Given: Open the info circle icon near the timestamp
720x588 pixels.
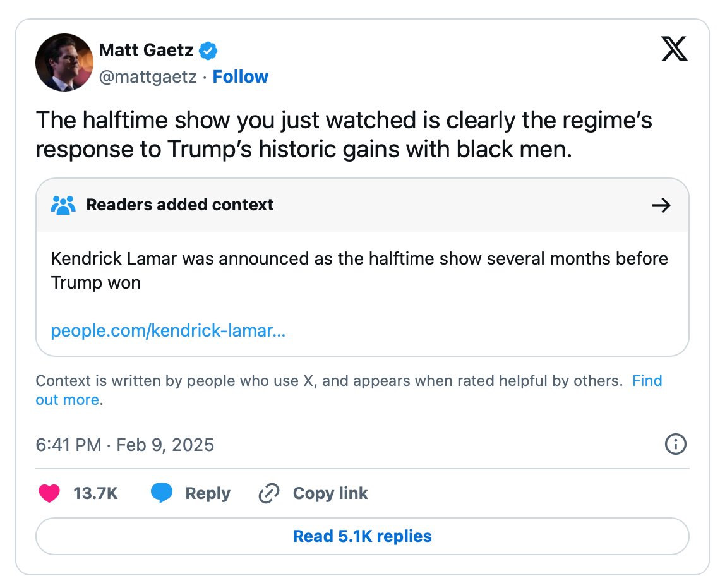Looking at the screenshot, I should click(675, 445).
